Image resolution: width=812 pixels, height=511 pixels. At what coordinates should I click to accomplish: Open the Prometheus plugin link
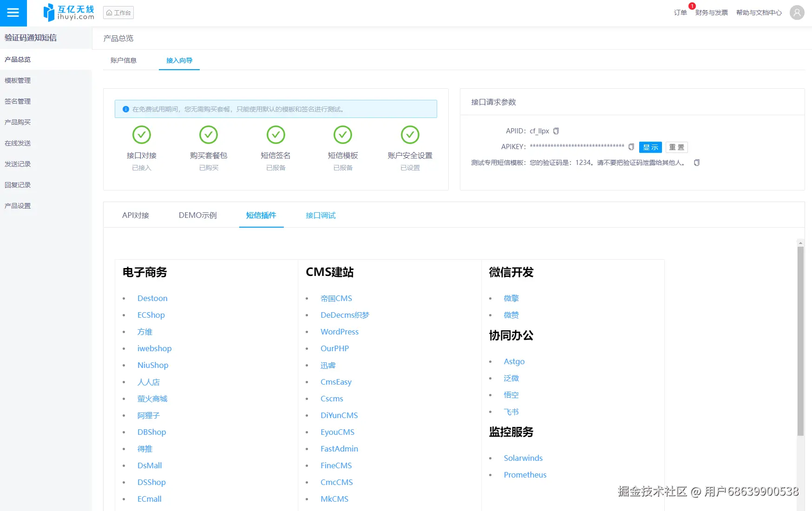[x=525, y=475]
